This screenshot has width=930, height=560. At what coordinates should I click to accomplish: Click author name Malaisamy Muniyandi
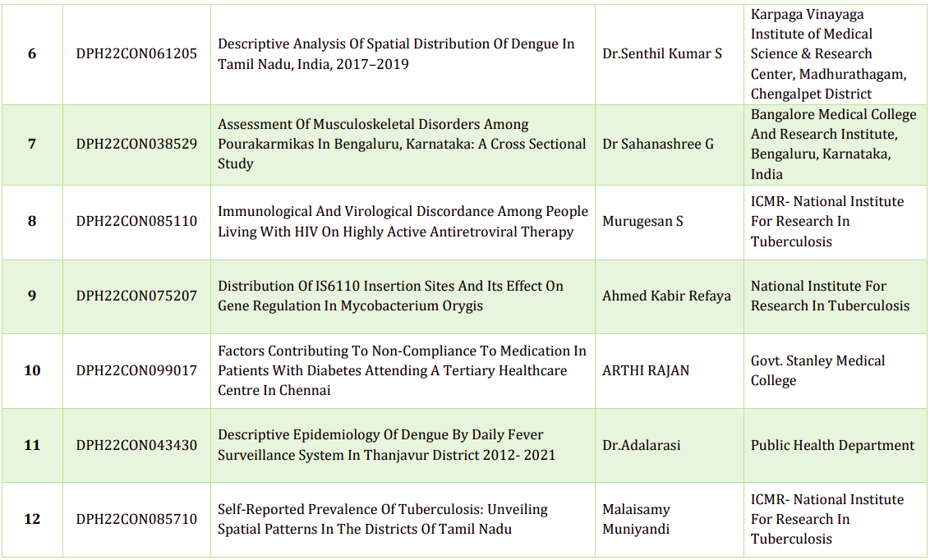(636, 520)
